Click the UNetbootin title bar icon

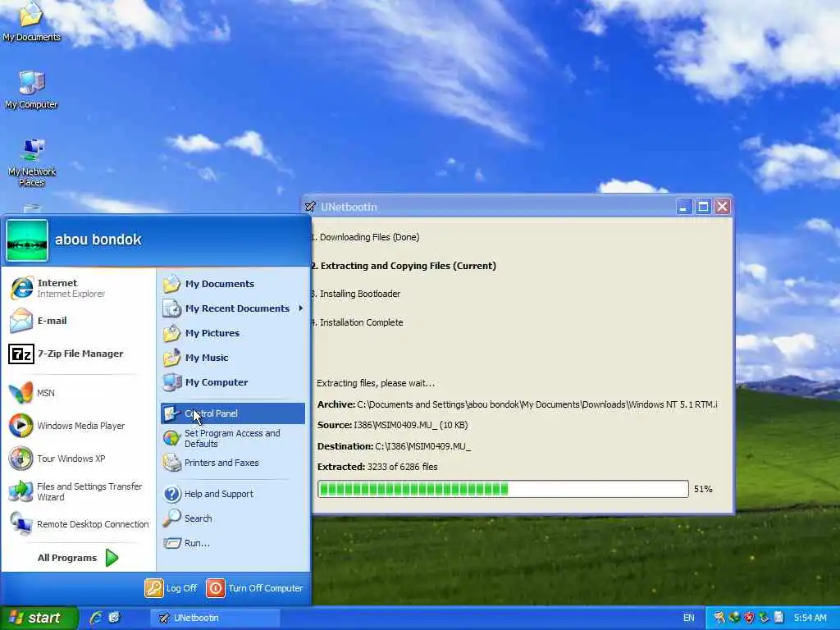(x=310, y=207)
